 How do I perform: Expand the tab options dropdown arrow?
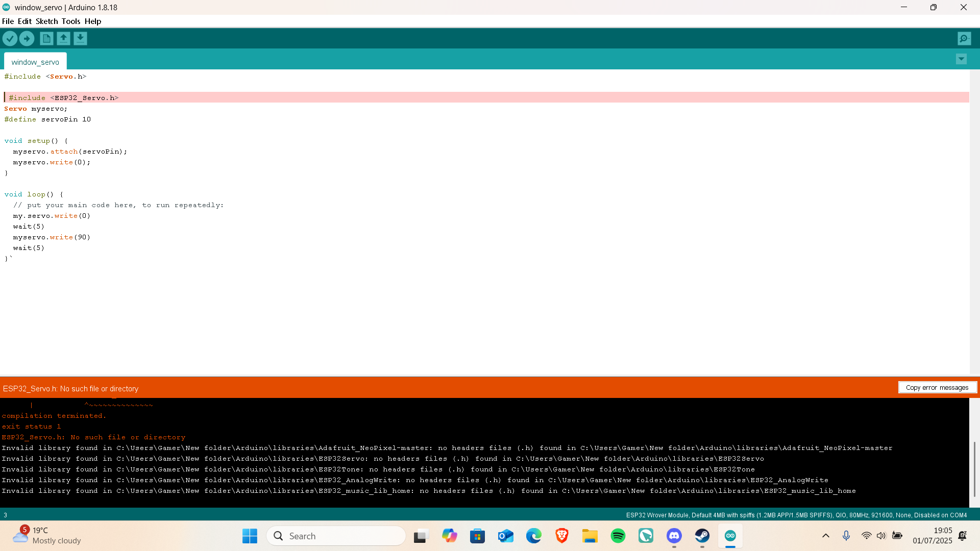(961, 59)
